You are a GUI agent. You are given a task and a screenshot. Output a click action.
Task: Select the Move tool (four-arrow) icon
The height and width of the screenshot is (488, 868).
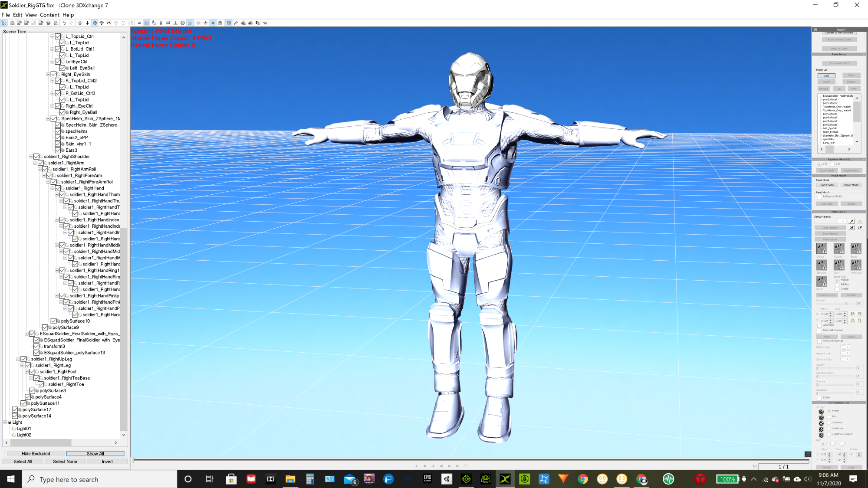pyautogui.click(x=95, y=23)
